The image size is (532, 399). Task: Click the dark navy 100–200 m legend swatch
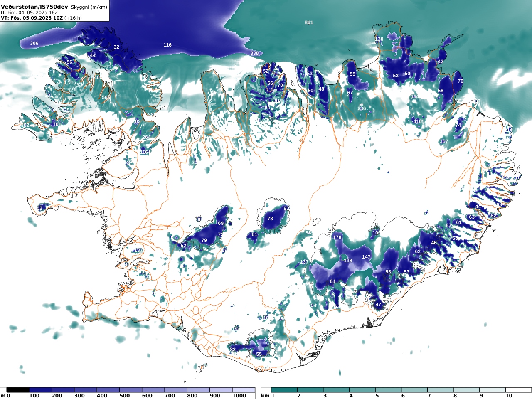(x=41, y=390)
